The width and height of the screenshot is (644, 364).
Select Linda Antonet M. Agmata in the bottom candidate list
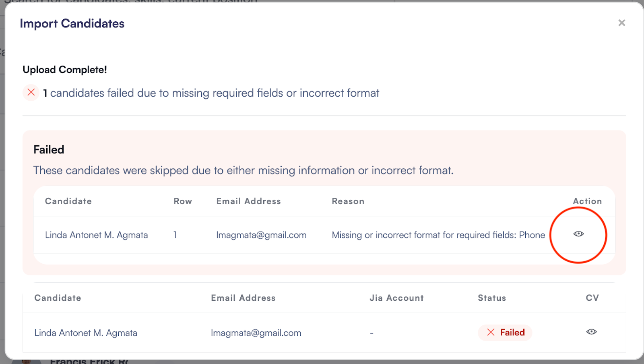click(86, 333)
